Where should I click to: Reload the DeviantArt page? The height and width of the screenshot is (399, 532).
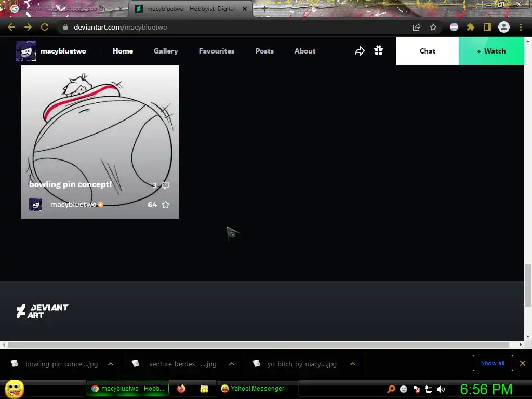click(x=45, y=27)
